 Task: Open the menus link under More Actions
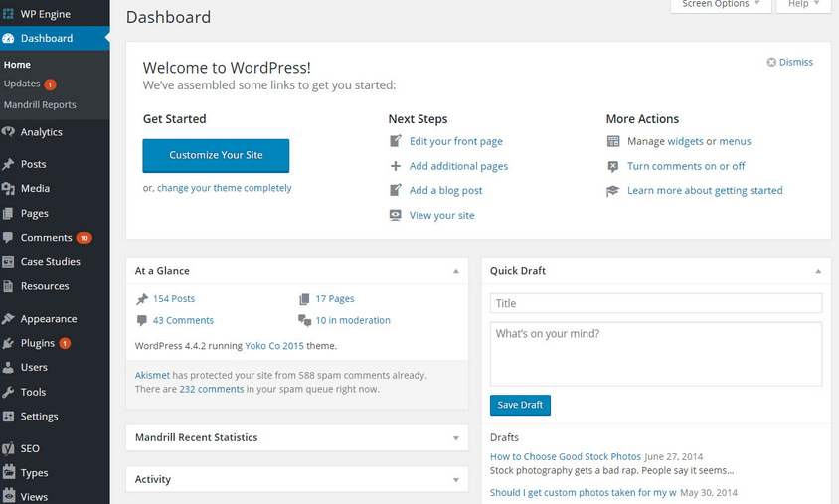tap(735, 141)
